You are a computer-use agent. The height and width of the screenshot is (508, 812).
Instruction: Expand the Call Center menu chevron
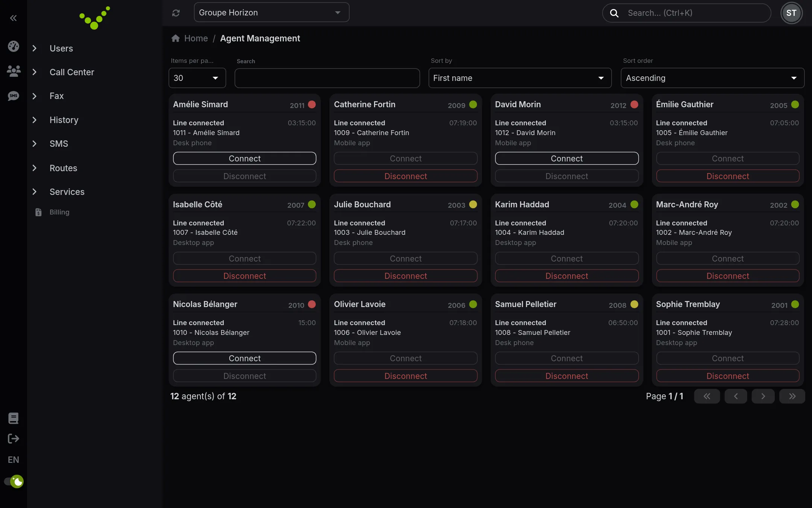tap(35, 72)
